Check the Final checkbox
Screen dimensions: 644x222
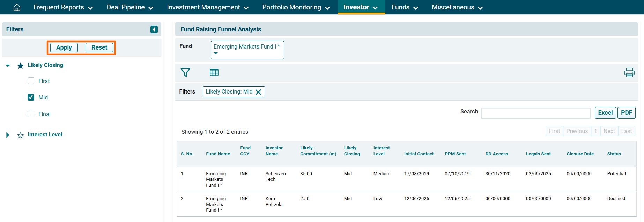click(31, 114)
